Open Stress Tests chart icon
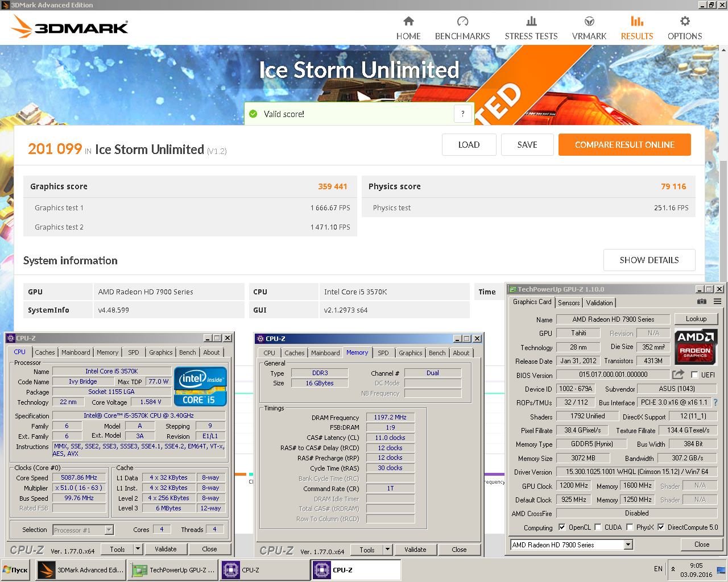The image size is (728, 582). tap(531, 22)
